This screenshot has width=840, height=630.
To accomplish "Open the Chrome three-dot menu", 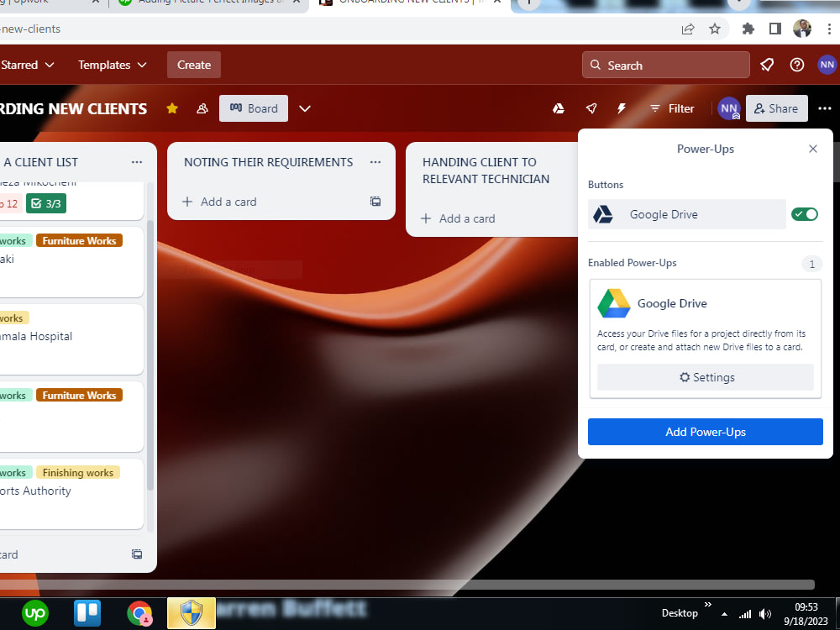I will pyautogui.click(x=829, y=29).
